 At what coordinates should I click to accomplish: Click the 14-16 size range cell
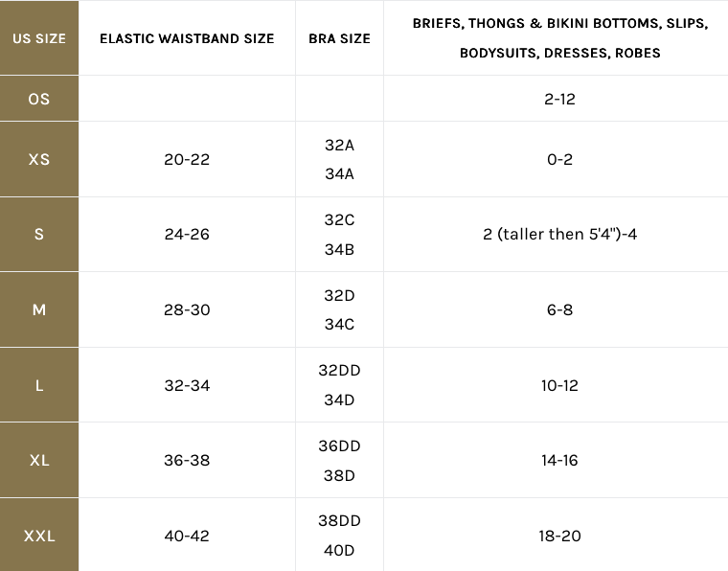tap(559, 460)
